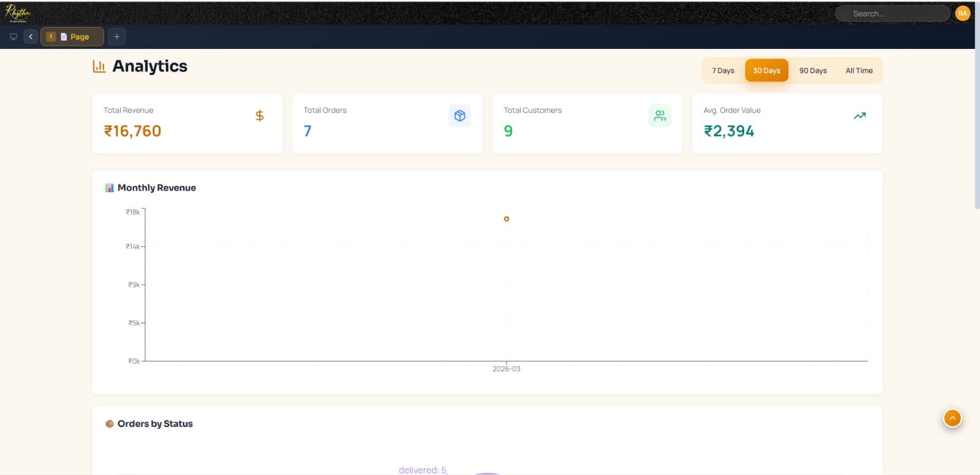Click the ₹5k axis label
The image size is (980, 475).
click(134, 323)
